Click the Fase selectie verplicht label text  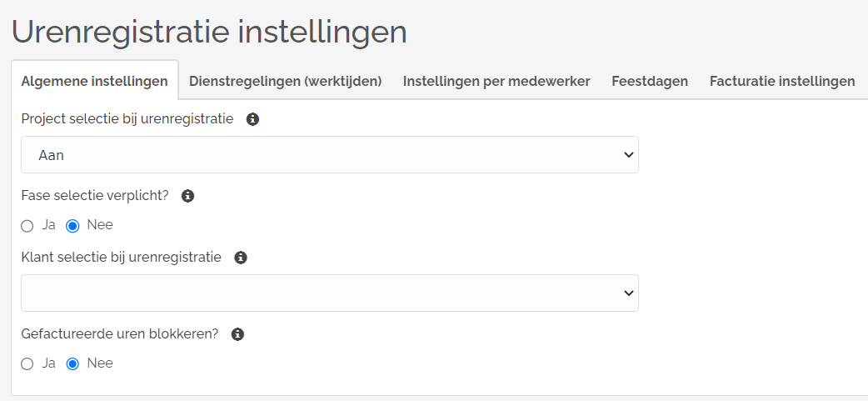(95, 196)
